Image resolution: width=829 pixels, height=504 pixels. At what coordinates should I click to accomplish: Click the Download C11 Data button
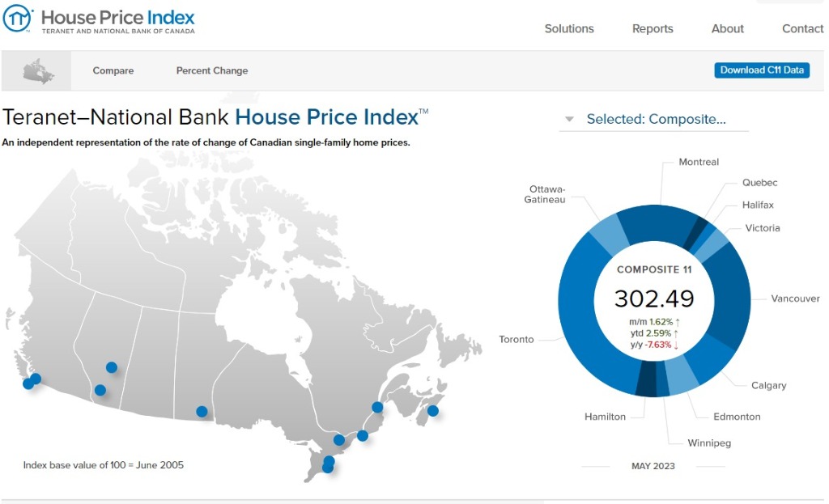pos(762,70)
